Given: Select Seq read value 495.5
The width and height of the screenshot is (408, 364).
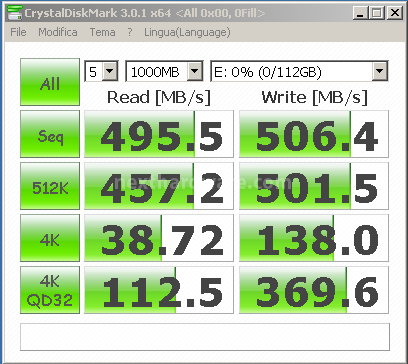Looking at the screenshot, I should [159, 134].
